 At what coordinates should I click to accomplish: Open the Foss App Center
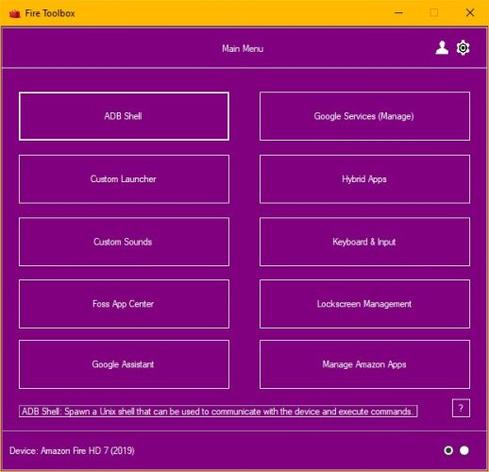coord(124,304)
